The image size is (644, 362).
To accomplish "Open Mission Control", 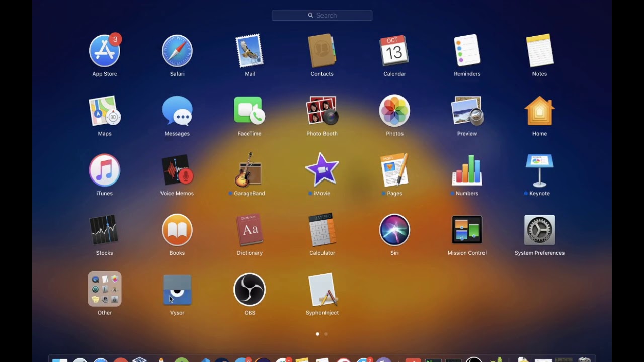I will (467, 230).
